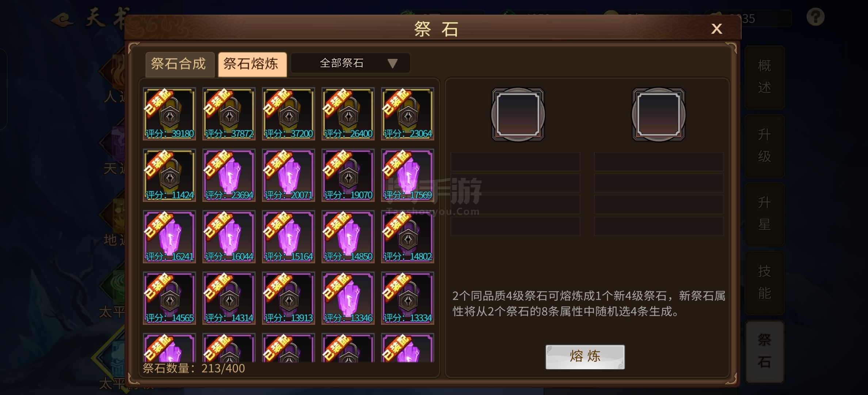This screenshot has width=868, height=395.
Task: Click the right empty smelting slot
Action: pyautogui.click(x=658, y=114)
